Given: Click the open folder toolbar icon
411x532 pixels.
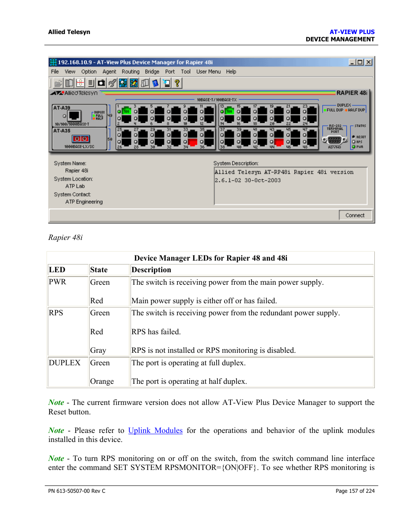Looking at the screenshot, I should 58,83.
